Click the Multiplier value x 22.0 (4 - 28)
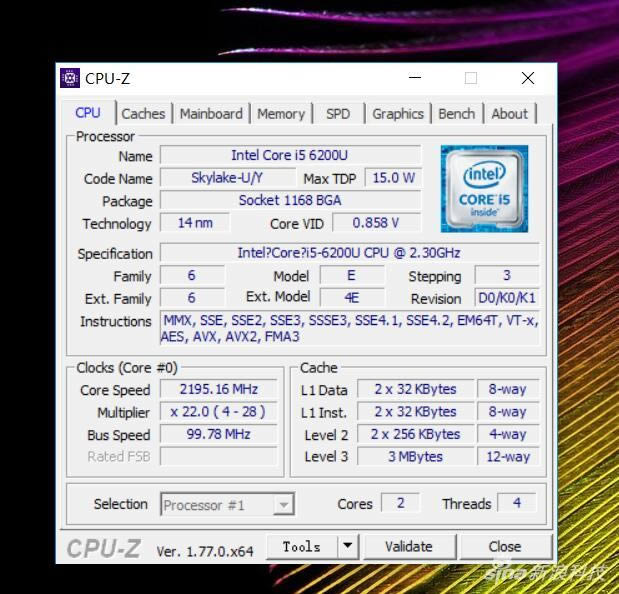Screen dimensions: 619x594 click(219, 412)
